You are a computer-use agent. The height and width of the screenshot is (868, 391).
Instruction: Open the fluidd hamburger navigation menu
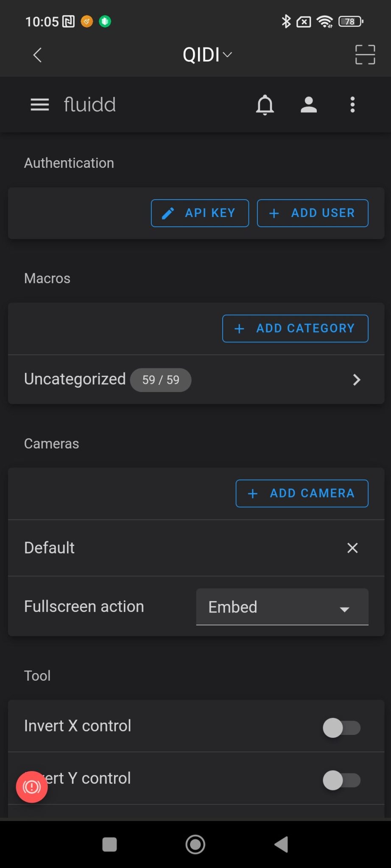[39, 105]
